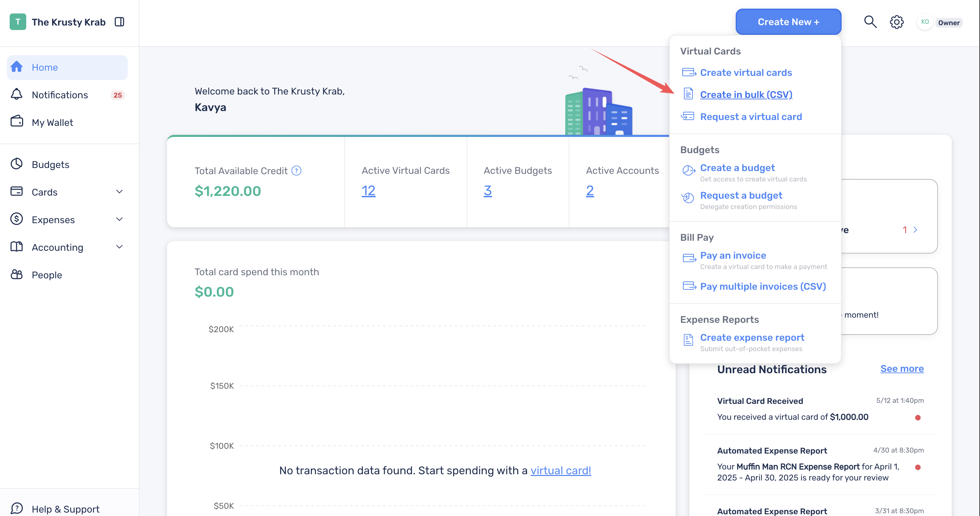This screenshot has width=980, height=516.
Task: Click See more notifications link
Action: click(x=902, y=368)
